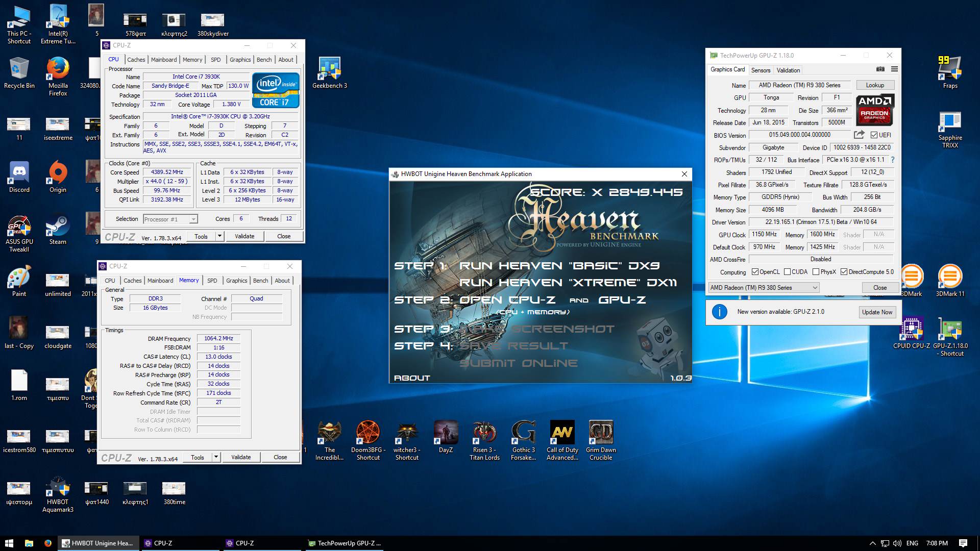Open HWBOT Aquamark3 desktop shortcut
Screen dimensions: 980x551
pyautogui.click(x=58, y=494)
